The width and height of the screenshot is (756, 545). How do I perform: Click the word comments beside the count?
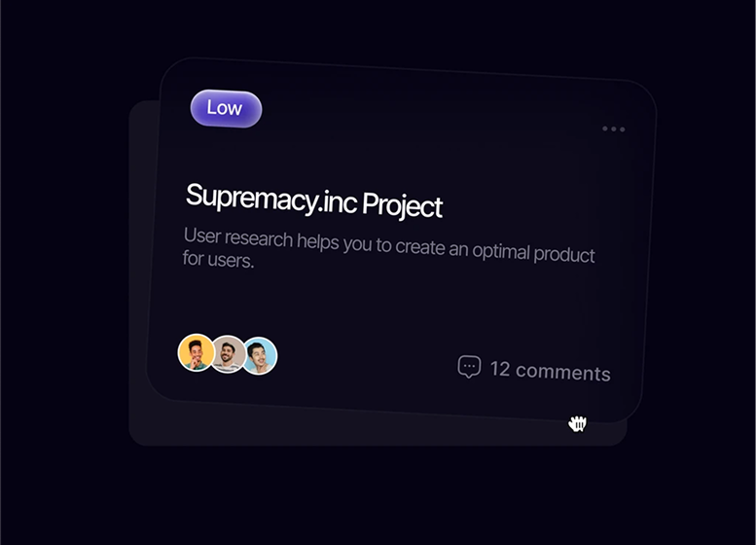(x=563, y=372)
